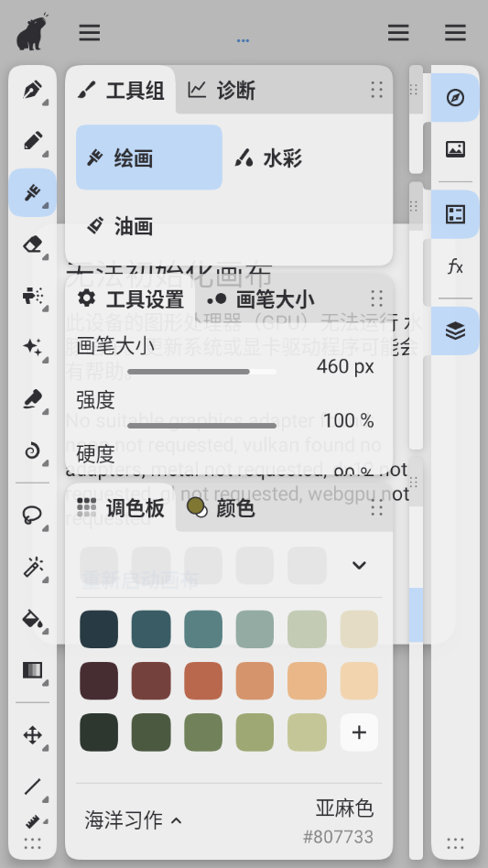Expand the recent colors chevron
This screenshot has width=488, height=868.
[x=359, y=565]
